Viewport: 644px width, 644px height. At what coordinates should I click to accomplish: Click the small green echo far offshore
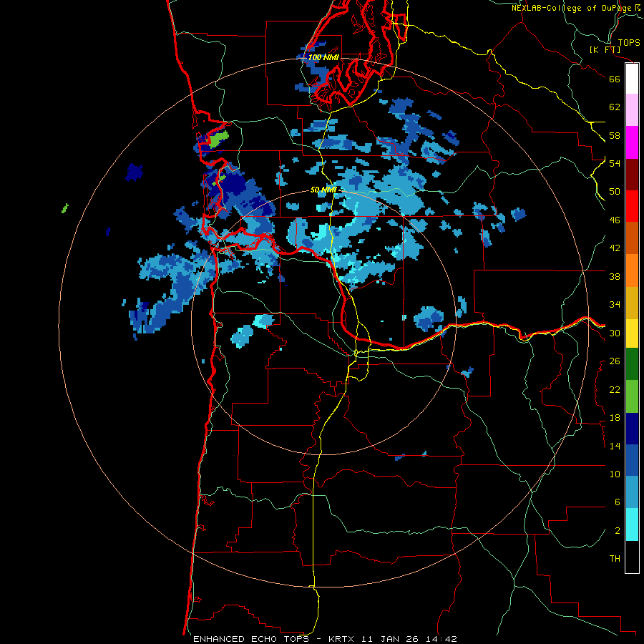point(65,208)
